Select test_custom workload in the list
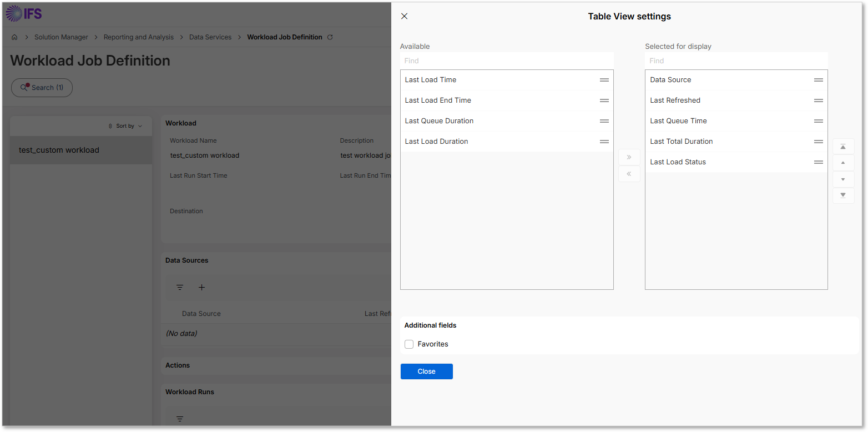The height and width of the screenshot is (432, 868). 81,150
